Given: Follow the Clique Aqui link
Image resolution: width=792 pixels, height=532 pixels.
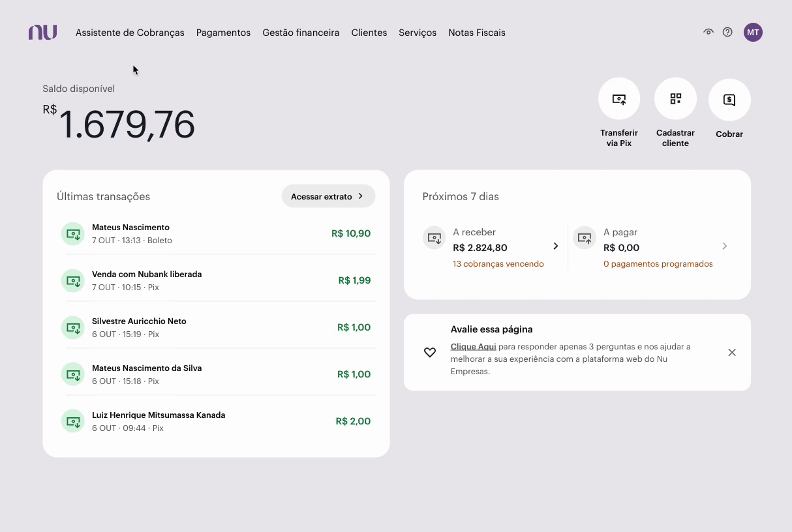Looking at the screenshot, I should pos(474,347).
